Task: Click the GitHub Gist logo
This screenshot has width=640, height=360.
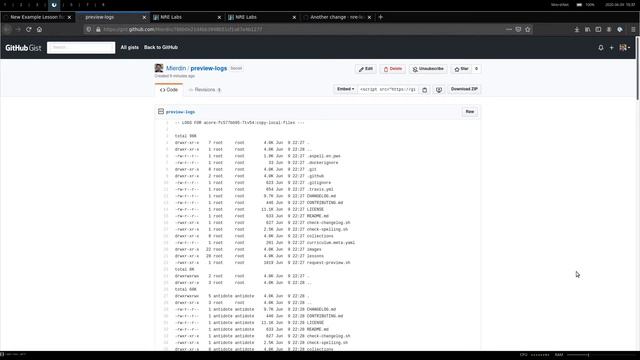Action: [23, 48]
